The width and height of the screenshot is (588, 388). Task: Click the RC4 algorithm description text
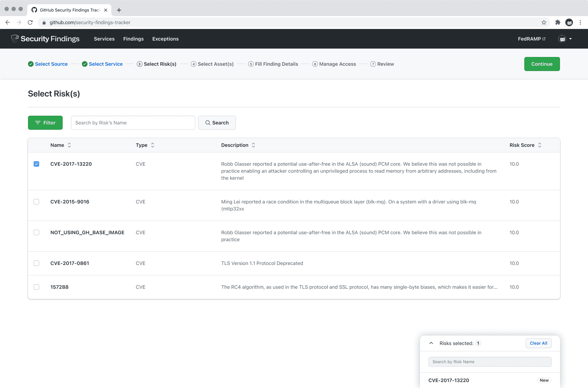point(359,287)
